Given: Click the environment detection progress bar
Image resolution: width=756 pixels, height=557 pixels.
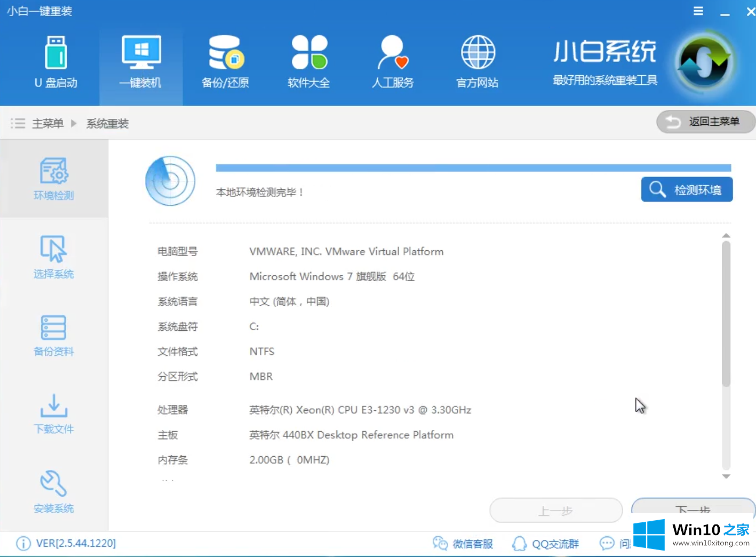Looking at the screenshot, I should (473, 168).
